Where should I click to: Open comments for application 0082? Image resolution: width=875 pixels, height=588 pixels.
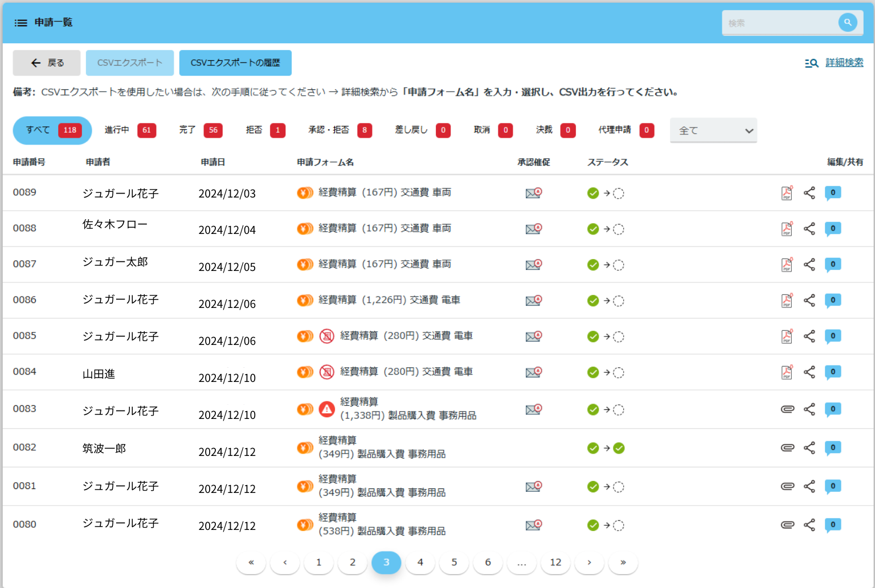[x=833, y=448]
